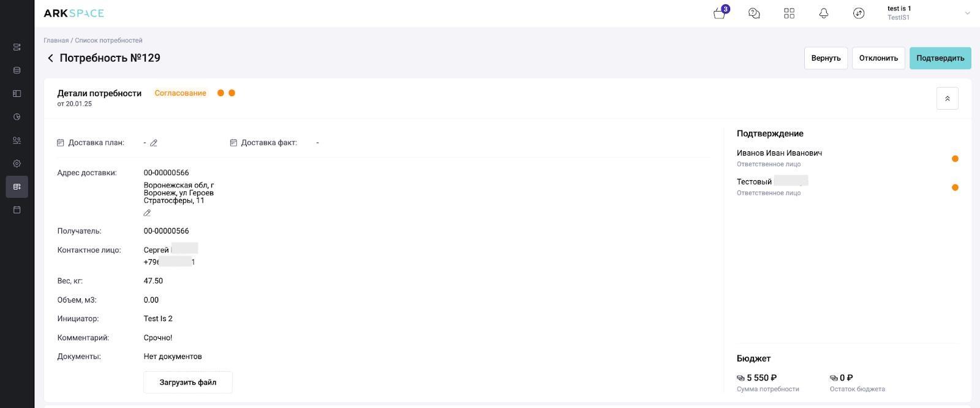The image size is (980, 408).
Task: Open the users section in sidebar
Action: point(17,140)
